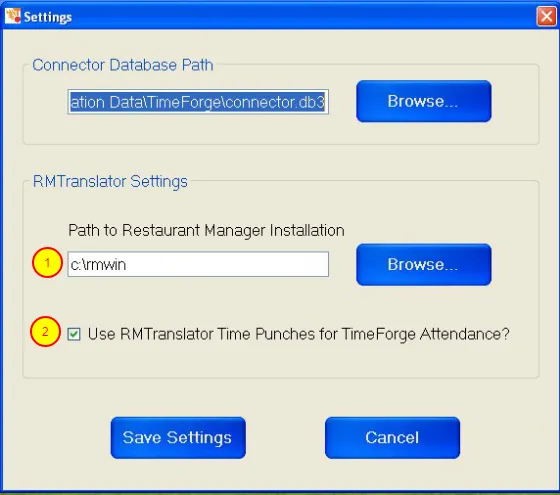
Task: Uncheck Use RMTranslator Time Punches checkbox
Action: pyautogui.click(x=74, y=334)
